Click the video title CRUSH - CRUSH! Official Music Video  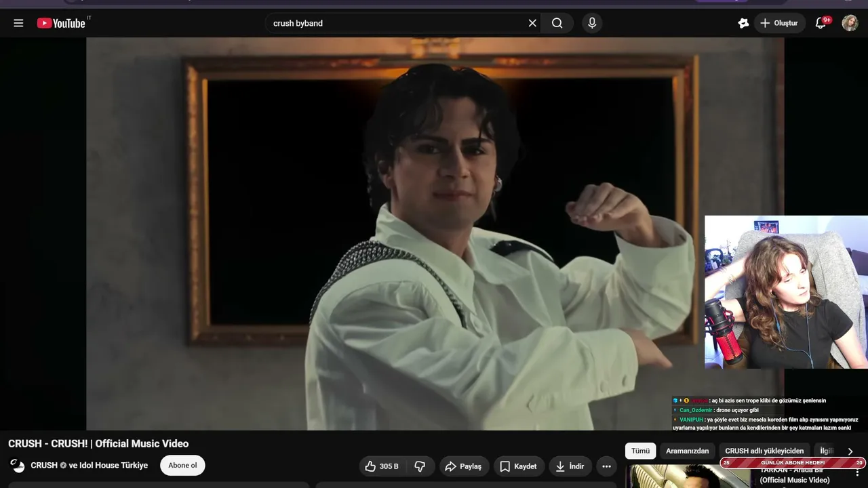pos(98,444)
